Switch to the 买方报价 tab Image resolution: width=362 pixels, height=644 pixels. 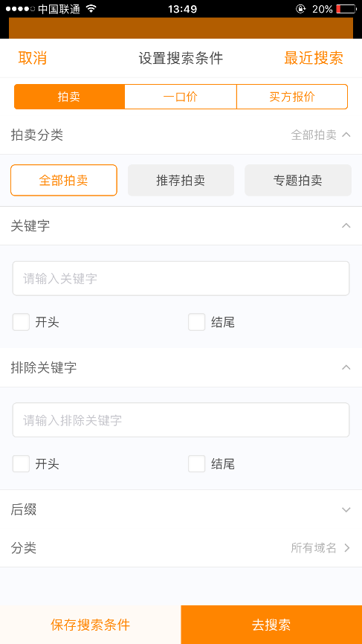coord(292,97)
